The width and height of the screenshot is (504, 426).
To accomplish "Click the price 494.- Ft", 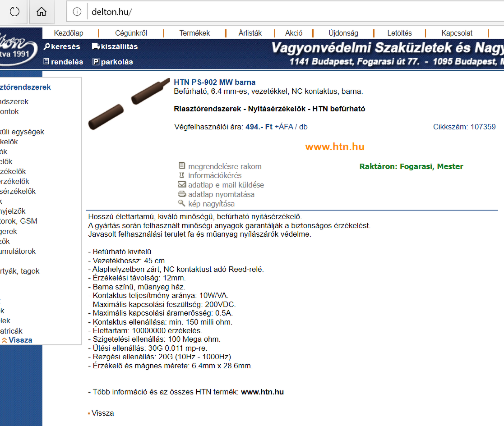I will [259, 127].
